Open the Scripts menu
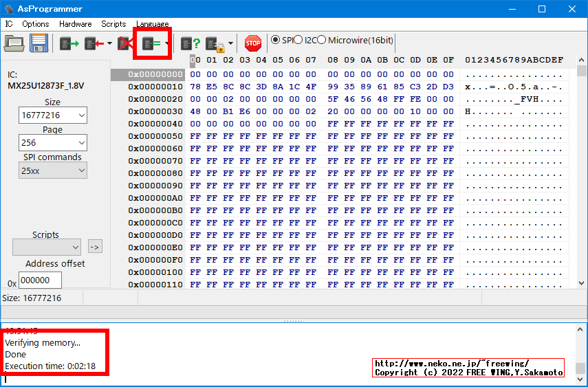Image resolution: width=588 pixels, height=387 pixels. 113,24
